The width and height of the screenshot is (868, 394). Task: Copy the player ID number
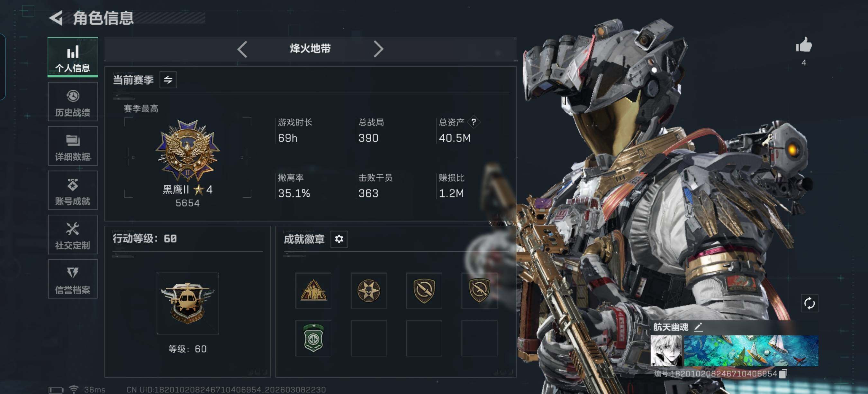pyautogui.click(x=784, y=373)
